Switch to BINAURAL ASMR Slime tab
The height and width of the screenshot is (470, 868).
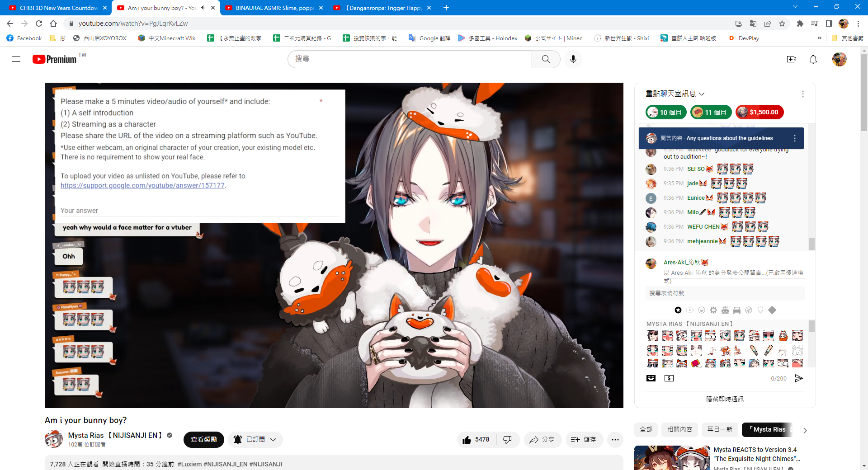[274, 8]
